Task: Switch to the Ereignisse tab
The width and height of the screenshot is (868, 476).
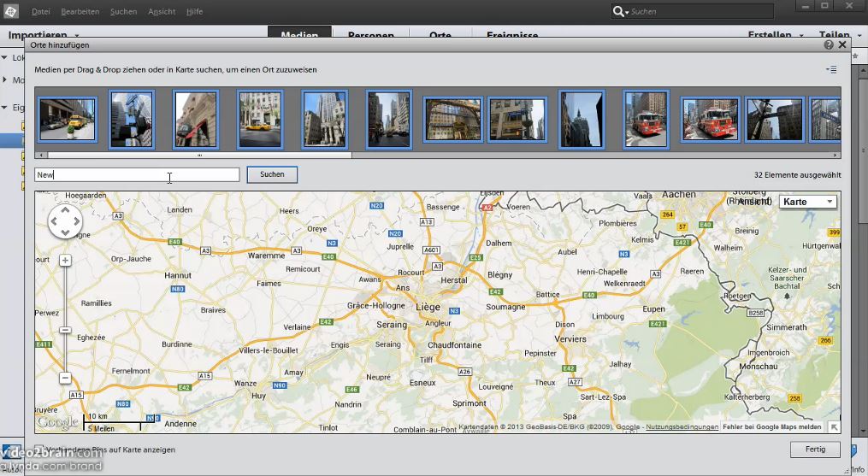Action: (512, 33)
